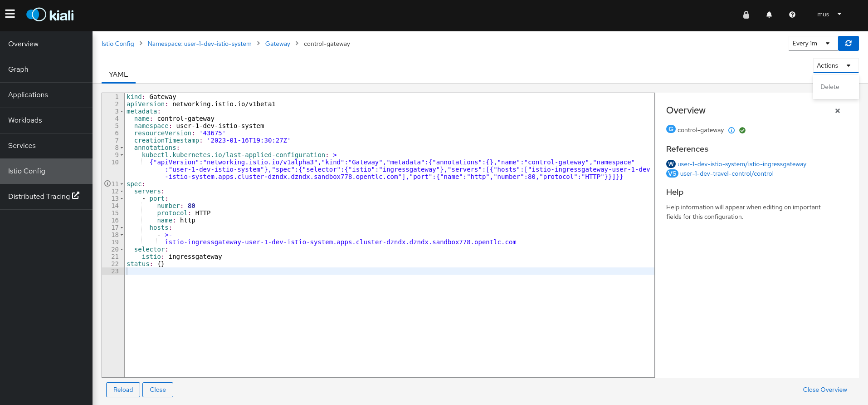Close the Overview panel with X

tap(838, 111)
